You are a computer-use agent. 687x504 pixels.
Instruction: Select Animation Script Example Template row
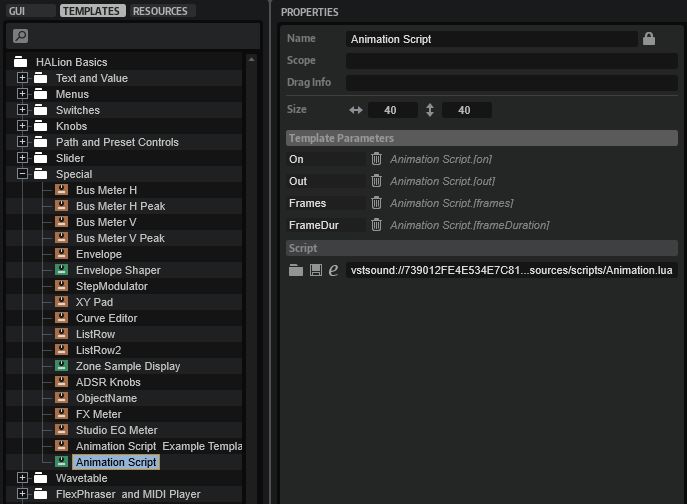click(x=159, y=446)
